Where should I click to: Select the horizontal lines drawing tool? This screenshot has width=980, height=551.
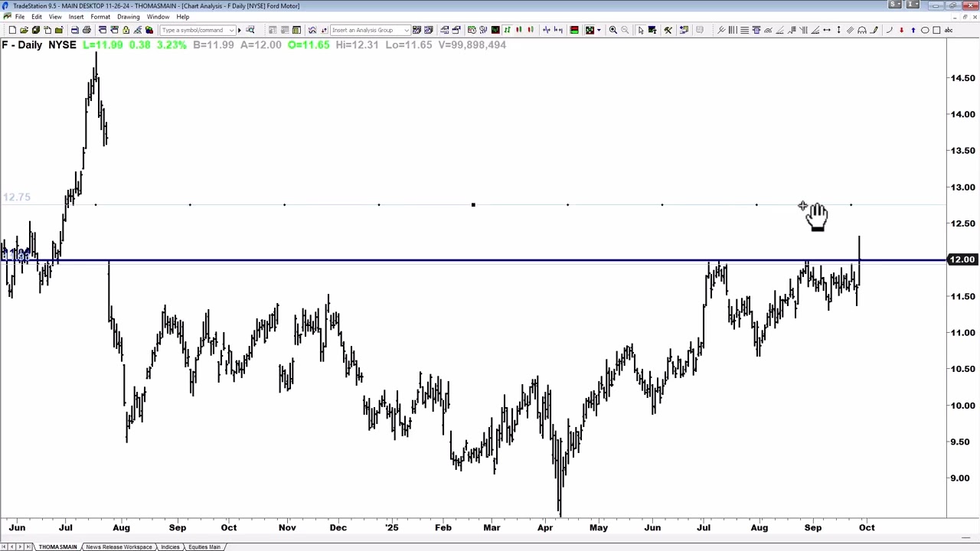point(744,30)
